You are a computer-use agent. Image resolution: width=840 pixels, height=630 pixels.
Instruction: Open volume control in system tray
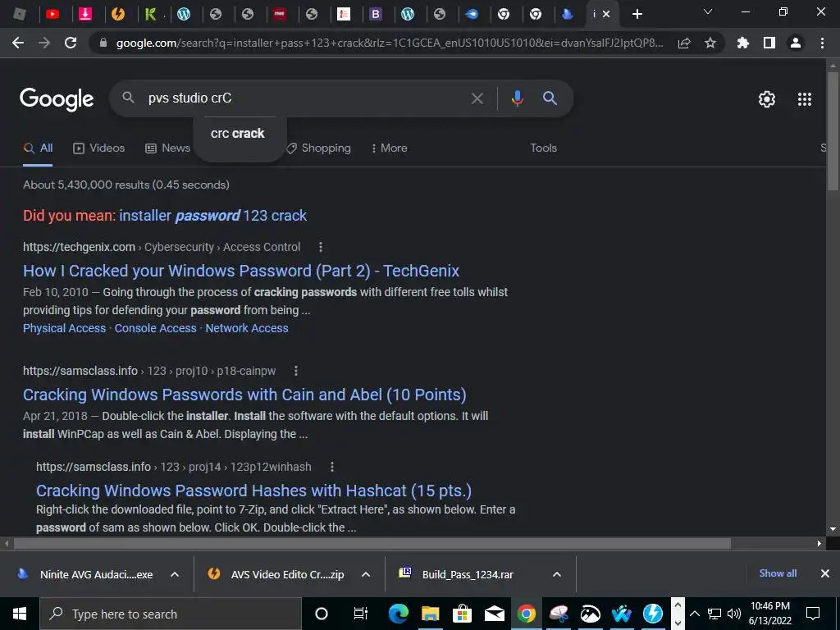(734, 614)
